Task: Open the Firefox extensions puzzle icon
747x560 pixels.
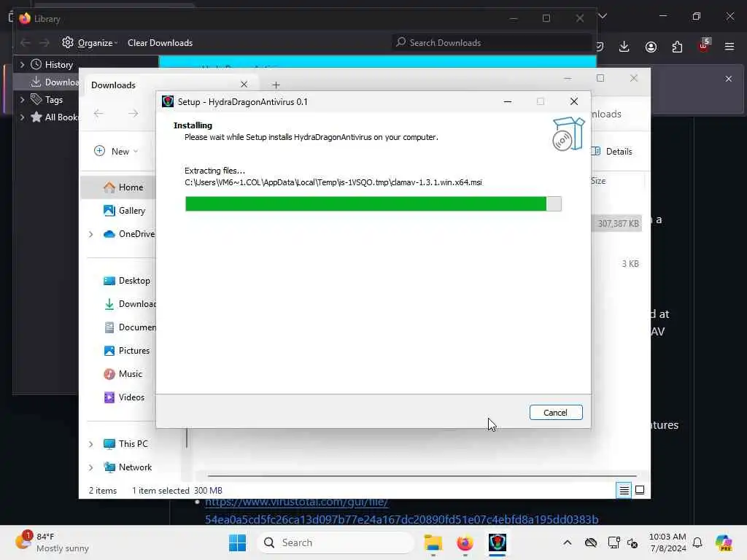Action: coord(677,47)
